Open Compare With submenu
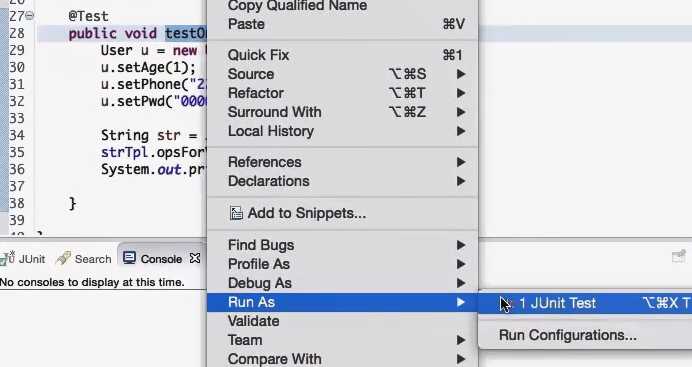The height and width of the screenshot is (367, 692). point(342,359)
